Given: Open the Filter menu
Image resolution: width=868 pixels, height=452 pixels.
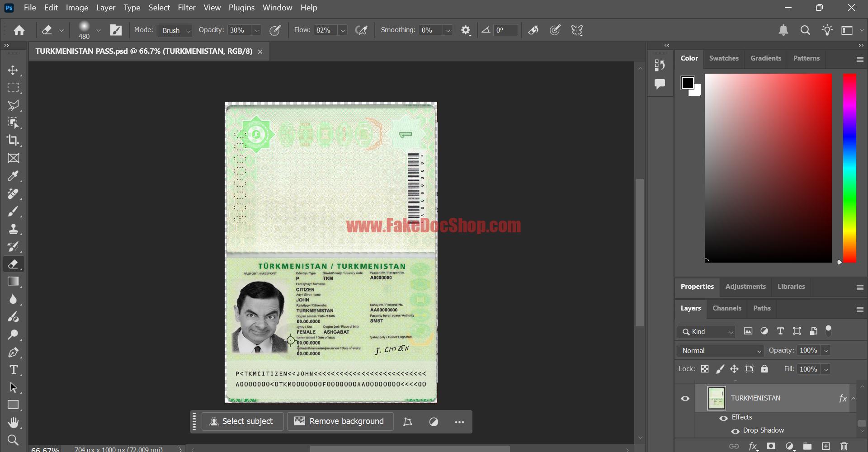Looking at the screenshot, I should click(x=187, y=8).
